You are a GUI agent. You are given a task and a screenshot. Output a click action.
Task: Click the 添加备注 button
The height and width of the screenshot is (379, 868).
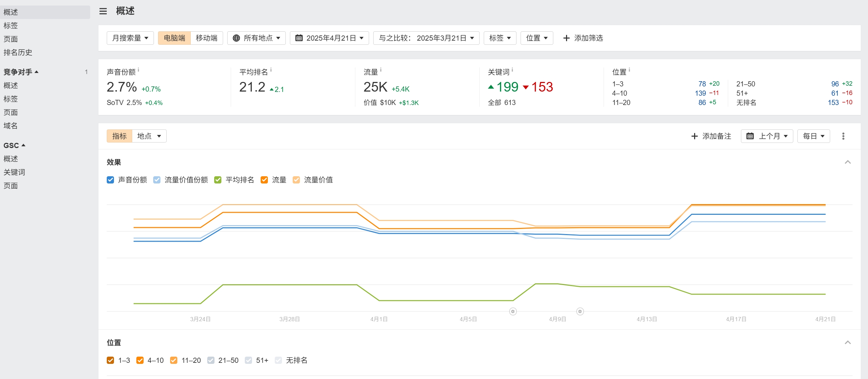[711, 136]
